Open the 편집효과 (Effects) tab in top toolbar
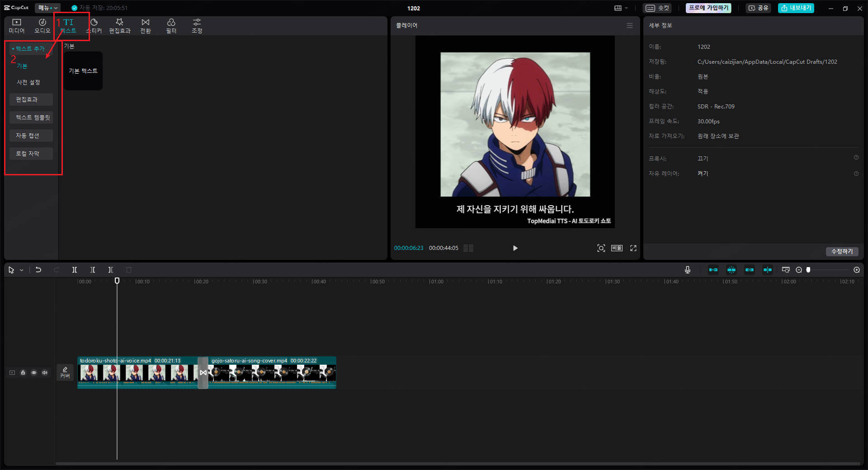 (120, 26)
